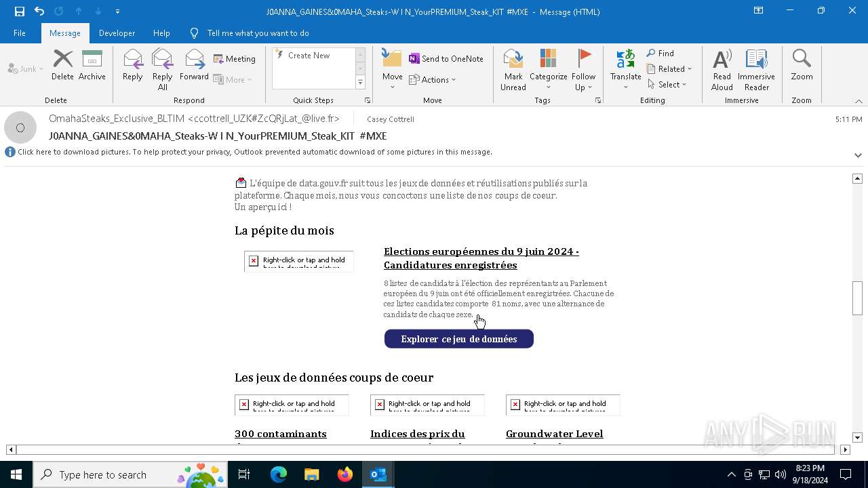Open File Explorer from the taskbar
This screenshot has height=488, width=868.
(311, 474)
